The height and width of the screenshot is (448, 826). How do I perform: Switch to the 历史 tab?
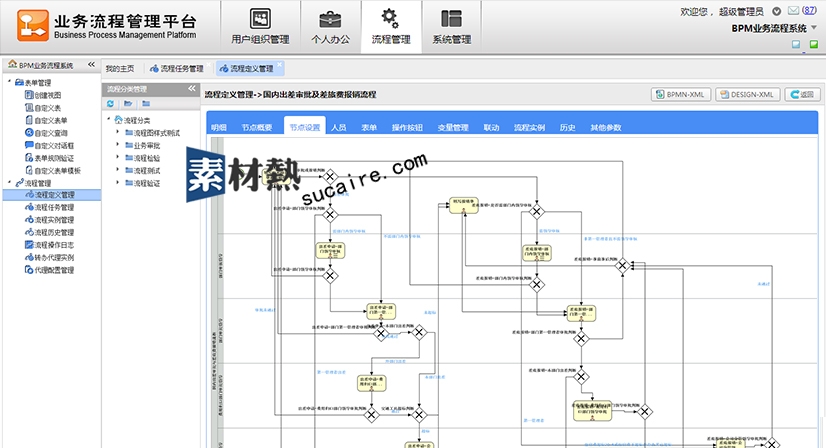pos(567,128)
